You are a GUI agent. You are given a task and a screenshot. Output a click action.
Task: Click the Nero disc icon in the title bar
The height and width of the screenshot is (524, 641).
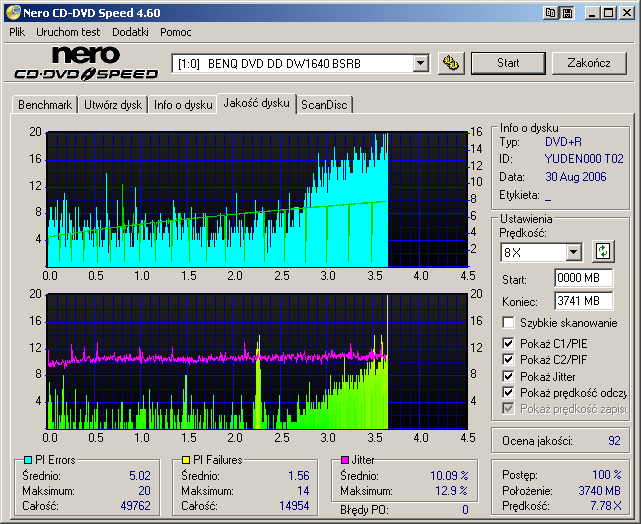(13, 12)
